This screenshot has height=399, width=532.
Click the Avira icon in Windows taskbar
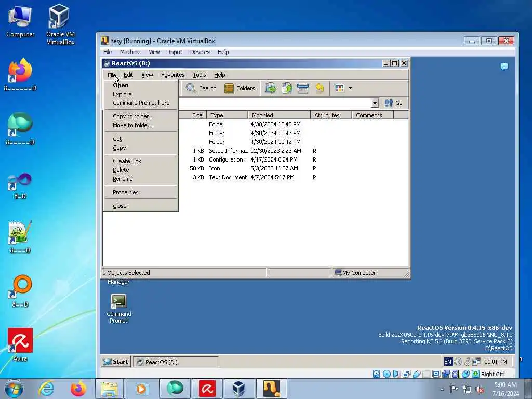click(207, 389)
